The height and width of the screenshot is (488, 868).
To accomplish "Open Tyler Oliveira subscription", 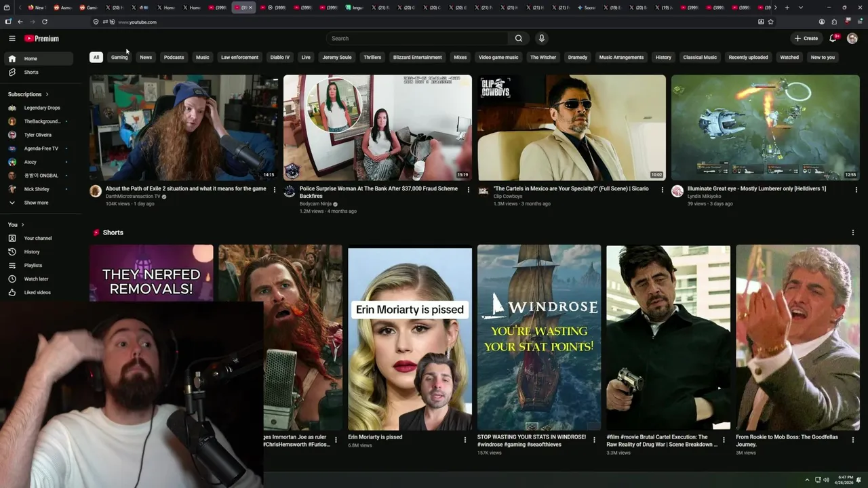I will tap(38, 135).
